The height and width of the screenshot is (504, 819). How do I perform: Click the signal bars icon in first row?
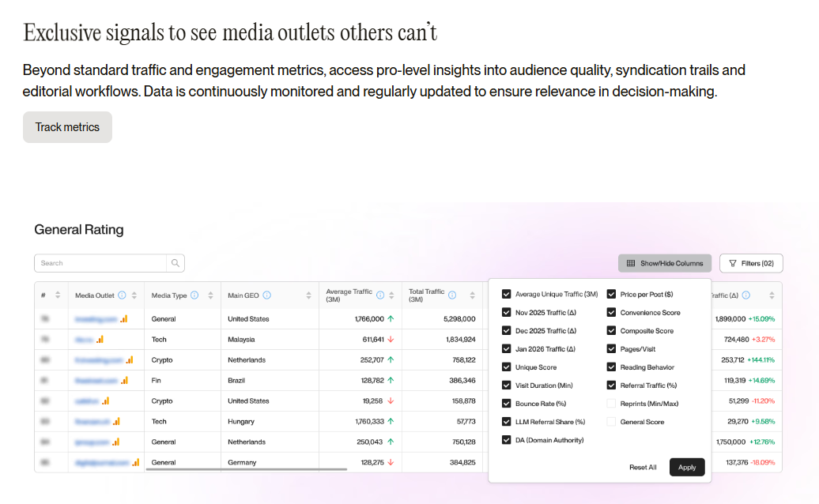click(123, 319)
